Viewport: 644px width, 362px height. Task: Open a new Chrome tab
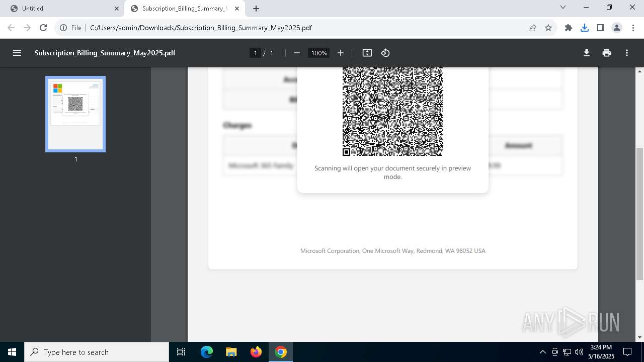click(256, 9)
